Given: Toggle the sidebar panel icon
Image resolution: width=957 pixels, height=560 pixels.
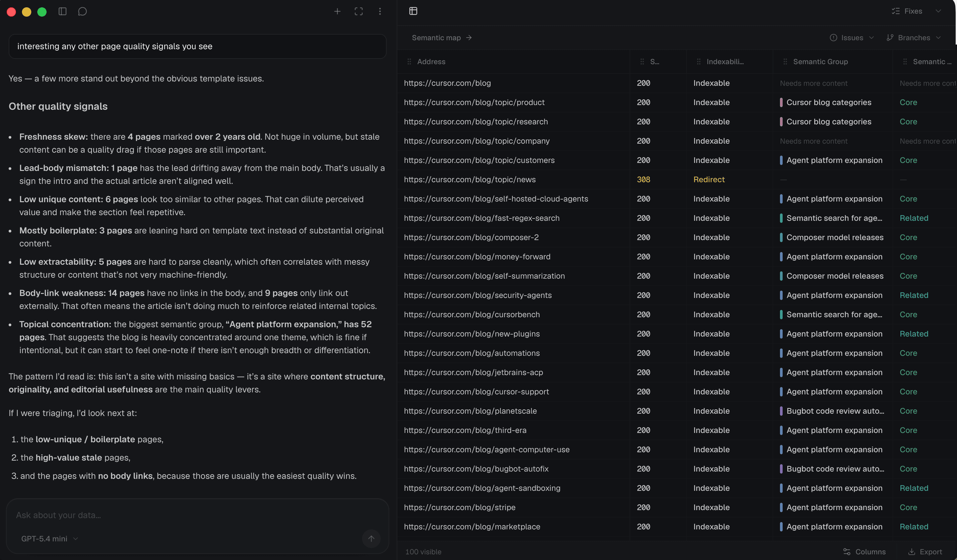Looking at the screenshot, I should [x=63, y=11].
